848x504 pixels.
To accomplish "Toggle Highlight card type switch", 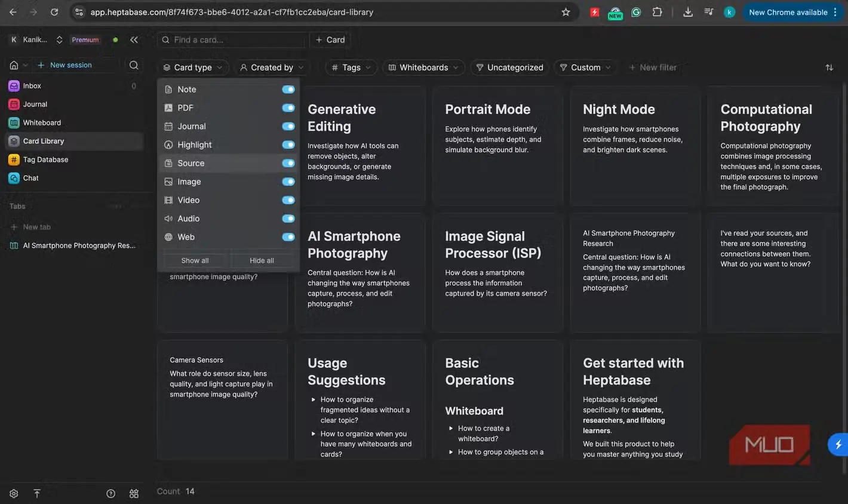I will coord(288,145).
